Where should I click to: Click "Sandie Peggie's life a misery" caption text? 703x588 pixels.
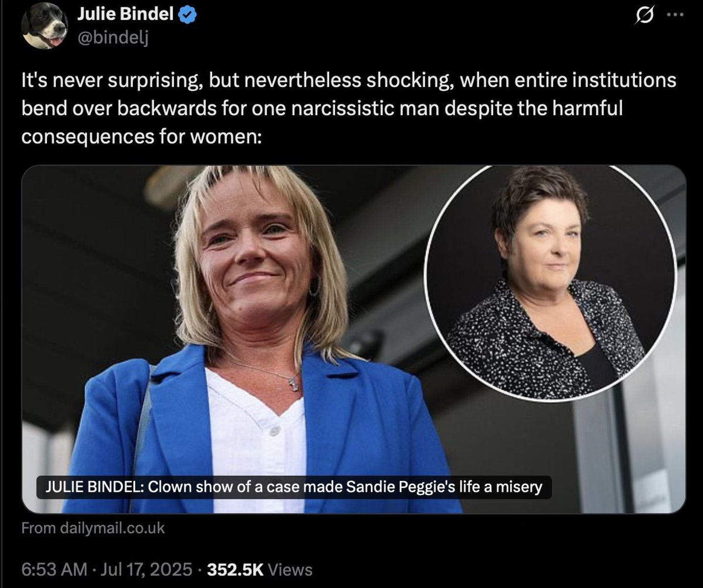444,487
